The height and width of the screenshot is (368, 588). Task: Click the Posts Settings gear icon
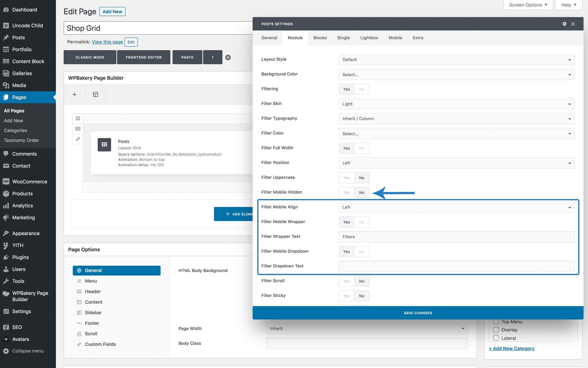coord(564,24)
